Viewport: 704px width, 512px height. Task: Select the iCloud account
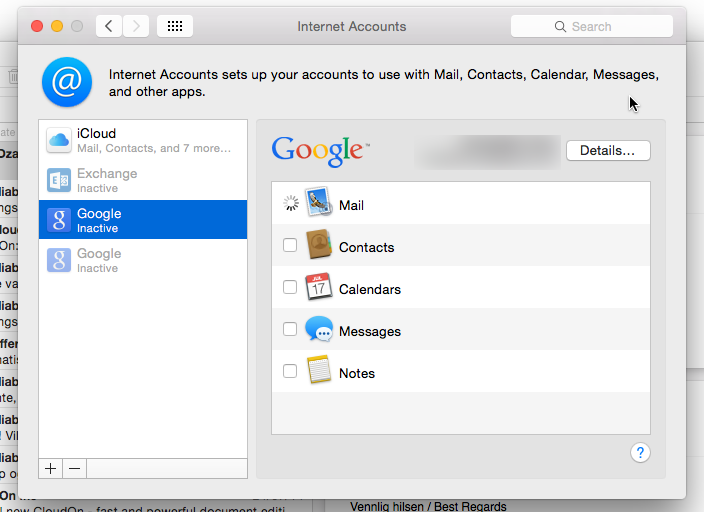click(143, 140)
